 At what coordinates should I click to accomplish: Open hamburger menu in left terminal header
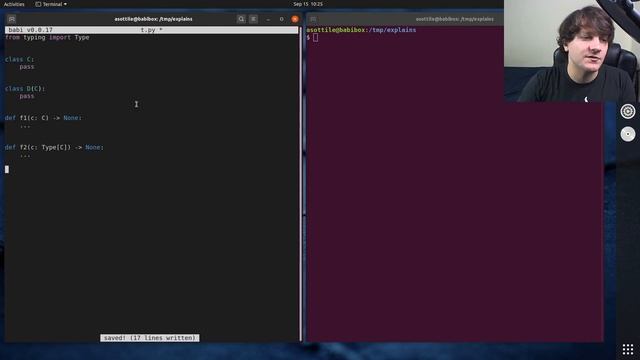[x=253, y=19]
